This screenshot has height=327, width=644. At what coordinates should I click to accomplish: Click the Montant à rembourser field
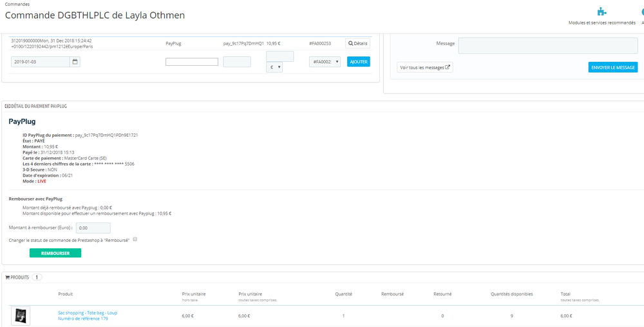[x=93, y=228]
